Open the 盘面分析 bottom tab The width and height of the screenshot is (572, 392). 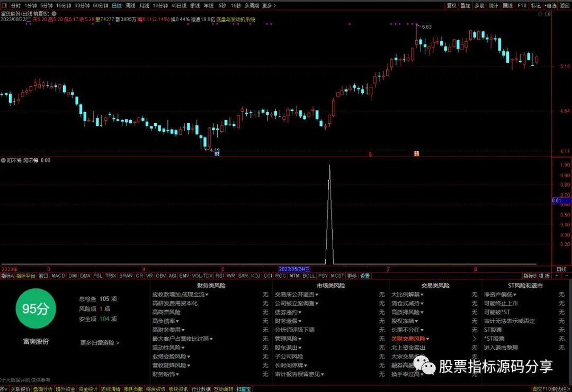(43, 389)
